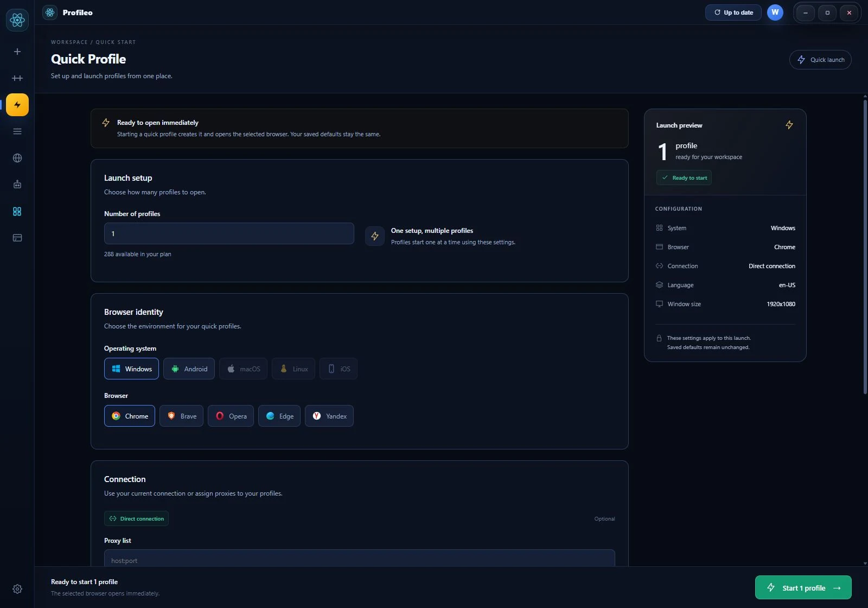Viewport: 868px width, 608px height.
Task: Click the Start 1 profile button
Action: tap(803, 587)
